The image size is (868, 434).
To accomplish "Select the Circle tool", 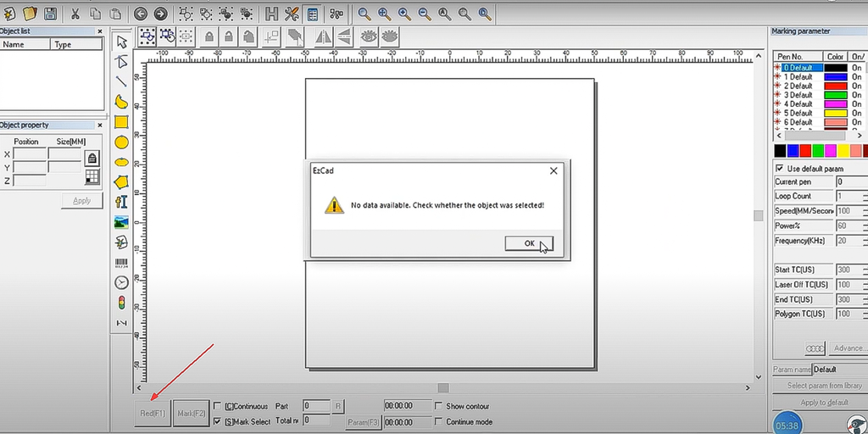I will click(122, 142).
